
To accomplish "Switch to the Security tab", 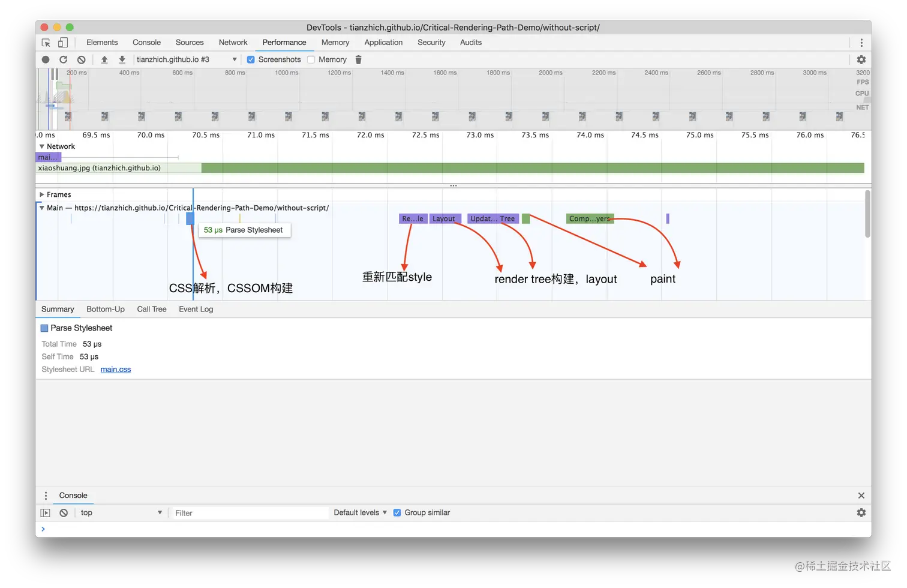I will pyautogui.click(x=431, y=43).
